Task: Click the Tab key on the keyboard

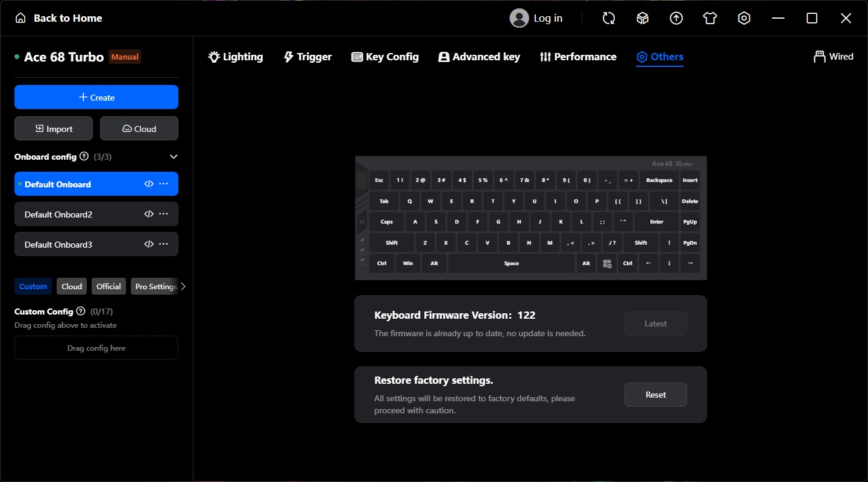Action: [384, 201]
